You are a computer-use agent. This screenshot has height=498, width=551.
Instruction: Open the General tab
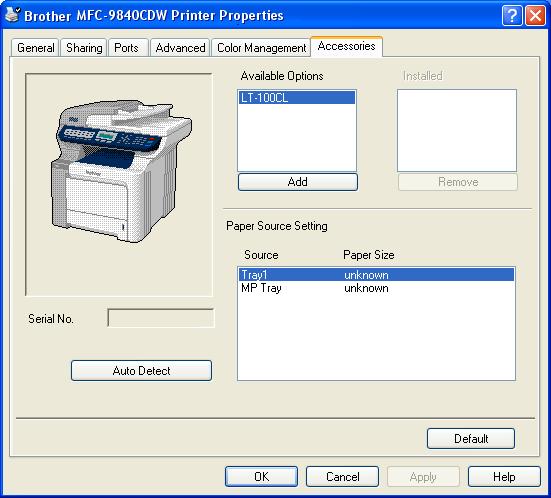coord(35,48)
